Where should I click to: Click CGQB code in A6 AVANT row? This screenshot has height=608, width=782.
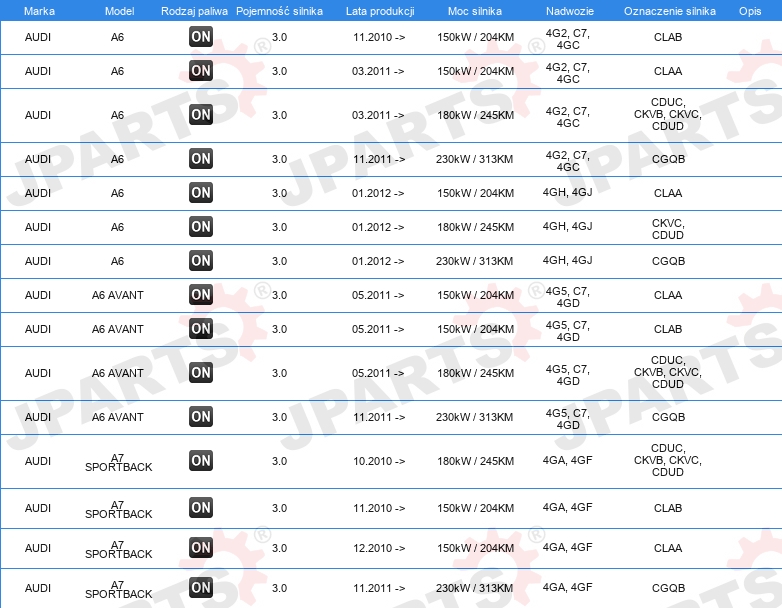point(668,417)
